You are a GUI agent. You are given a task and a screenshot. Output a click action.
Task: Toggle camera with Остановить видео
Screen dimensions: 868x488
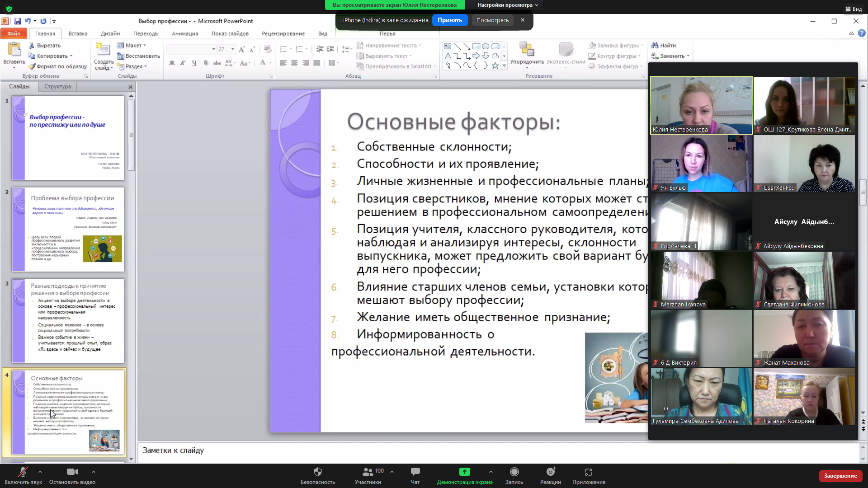72,472
